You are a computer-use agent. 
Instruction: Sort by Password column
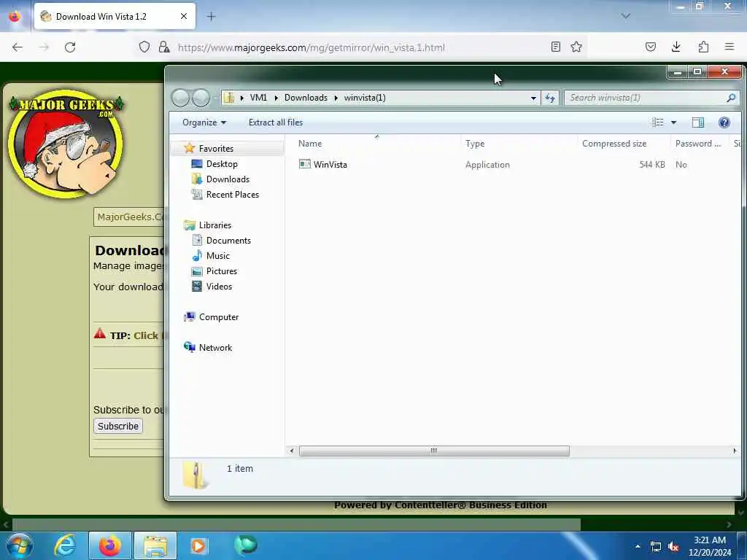(700, 144)
